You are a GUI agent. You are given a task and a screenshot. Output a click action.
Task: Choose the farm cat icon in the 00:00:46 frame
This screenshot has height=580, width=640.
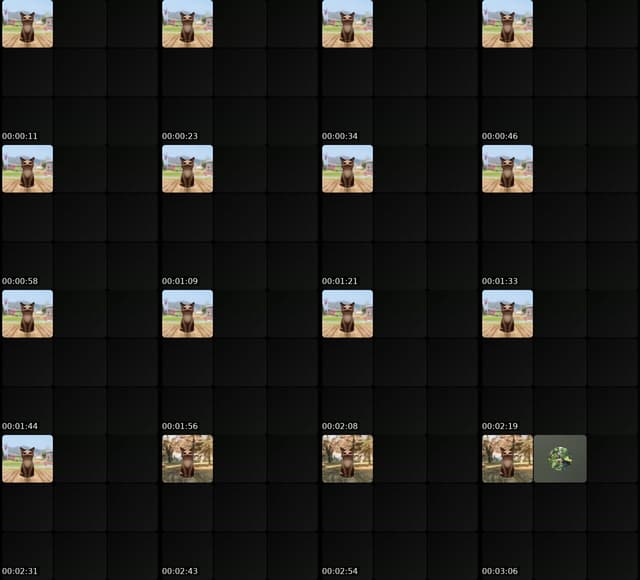point(507,24)
